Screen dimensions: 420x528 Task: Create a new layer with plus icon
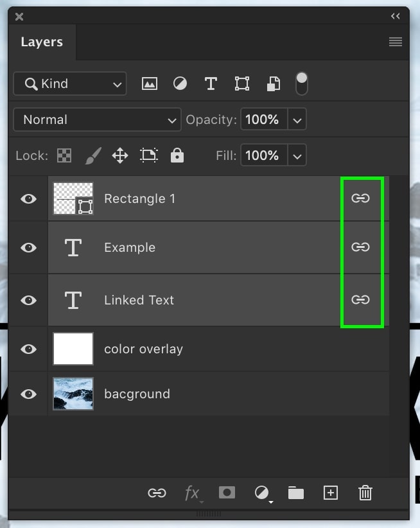click(331, 493)
